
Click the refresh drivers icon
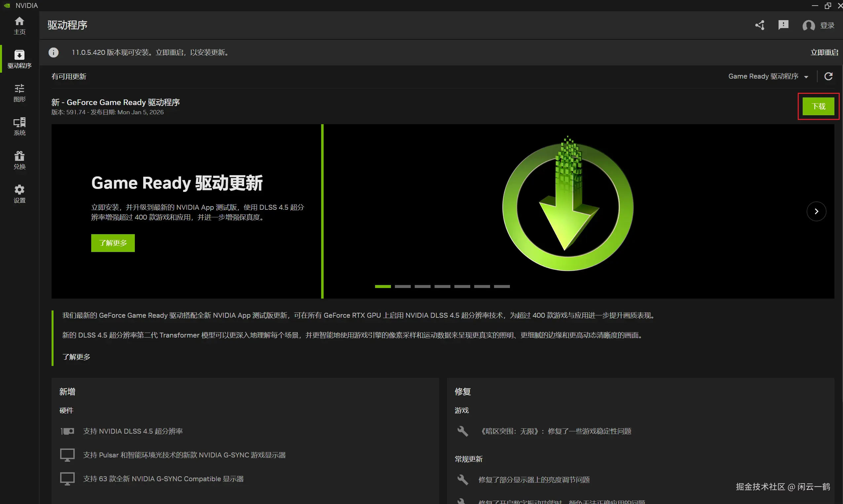[828, 76]
